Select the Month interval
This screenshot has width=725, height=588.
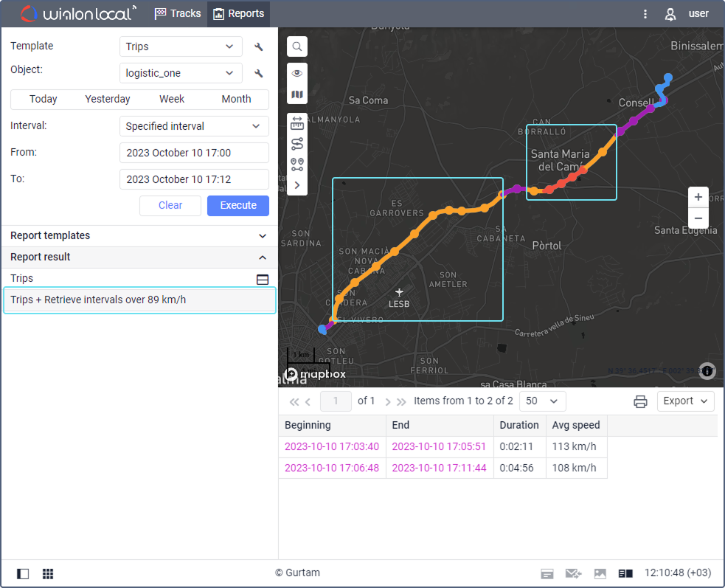tap(236, 99)
